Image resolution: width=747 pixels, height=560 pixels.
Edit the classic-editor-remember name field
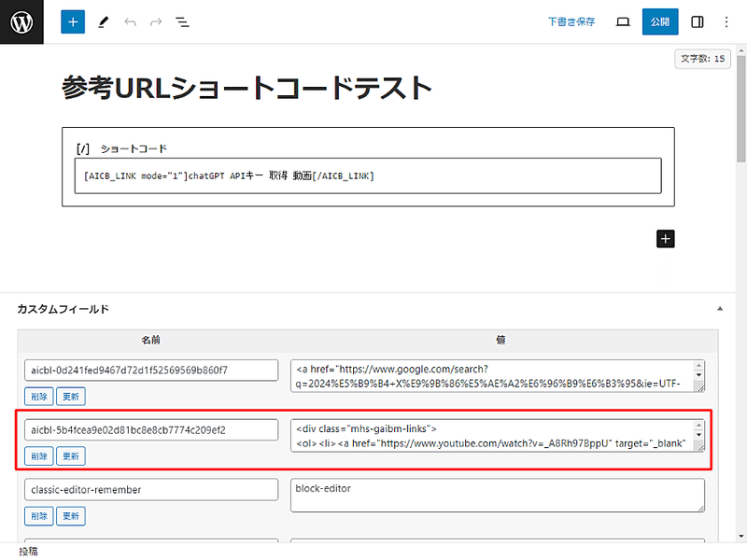(x=151, y=489)
